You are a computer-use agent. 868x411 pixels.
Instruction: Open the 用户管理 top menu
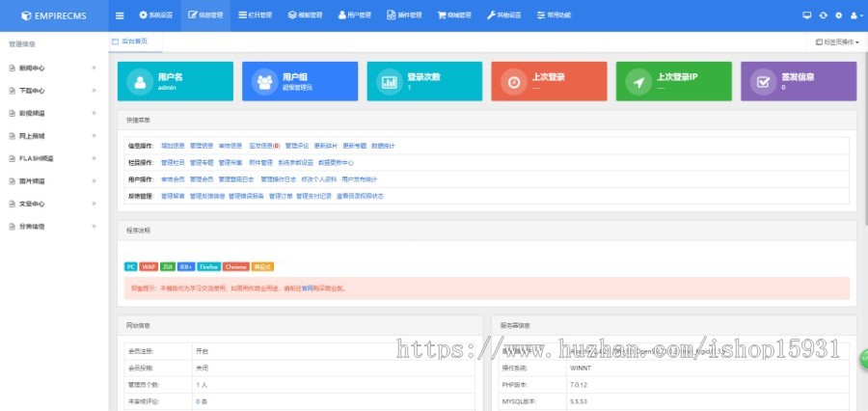pos(354,15)
